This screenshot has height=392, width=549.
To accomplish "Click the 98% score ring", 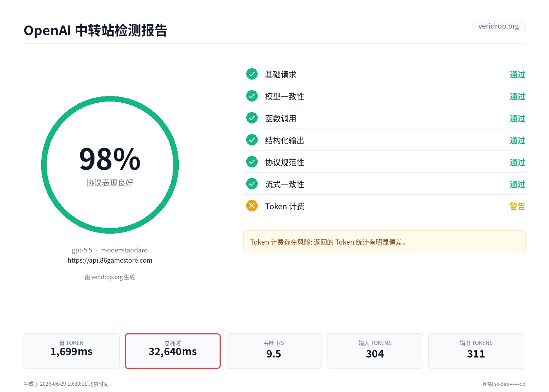I will point(110,165).
